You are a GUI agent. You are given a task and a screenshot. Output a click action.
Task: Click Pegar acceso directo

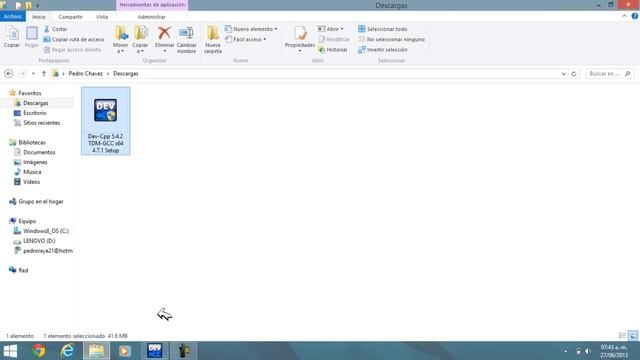click(72, 50)
